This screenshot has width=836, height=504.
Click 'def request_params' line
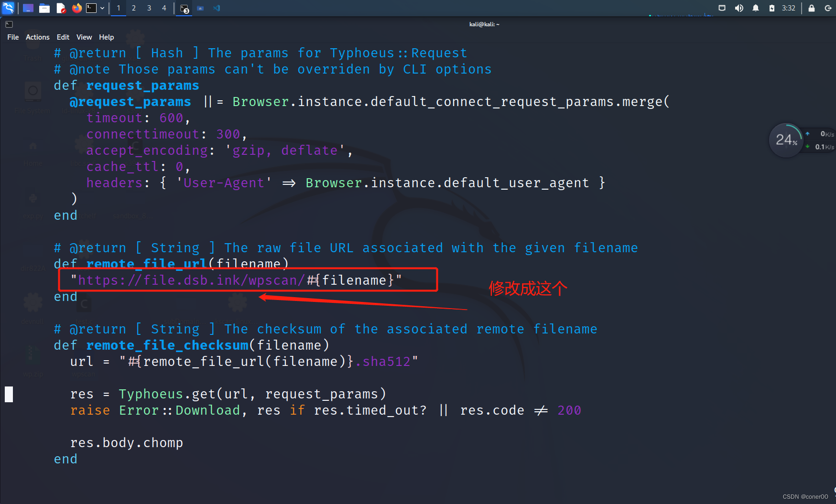(x=127, y=86)
